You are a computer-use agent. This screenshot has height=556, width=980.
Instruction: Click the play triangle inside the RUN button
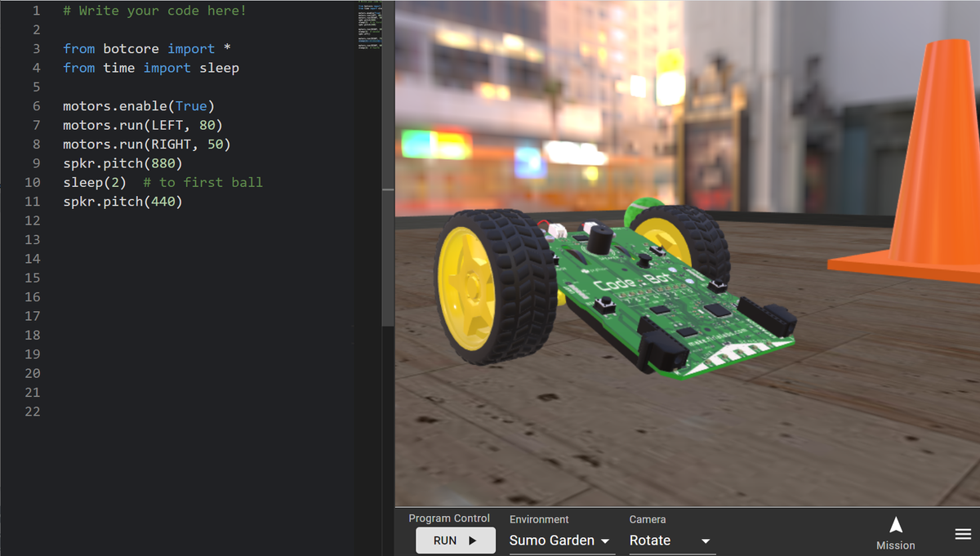[472, 540]
